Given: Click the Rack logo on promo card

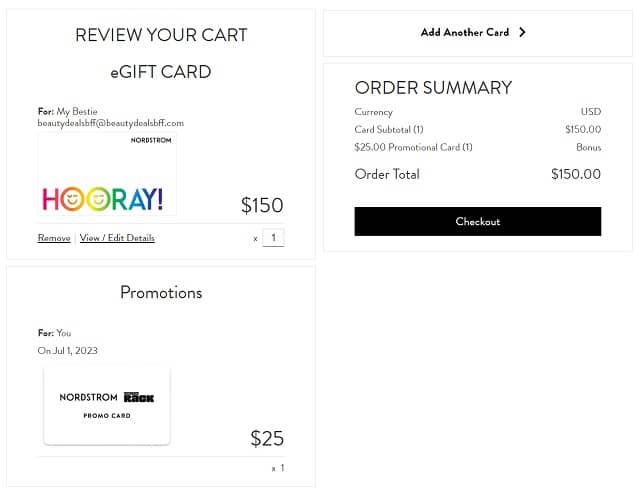Looking at the screenshot, I should coord(139,397).
